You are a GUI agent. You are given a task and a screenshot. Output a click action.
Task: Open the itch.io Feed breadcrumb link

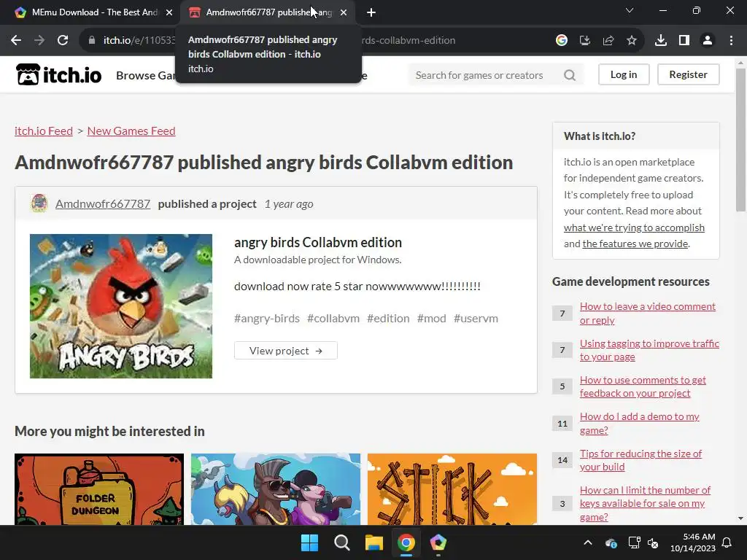44,131
